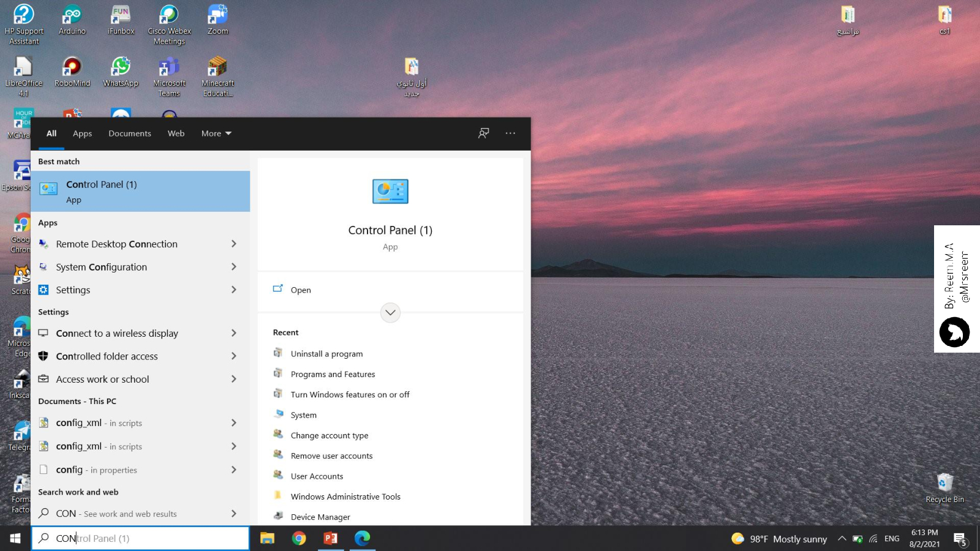980x551 pixels.
Task: Open Zoom desktop shortcut
Action: click(217, 20)
